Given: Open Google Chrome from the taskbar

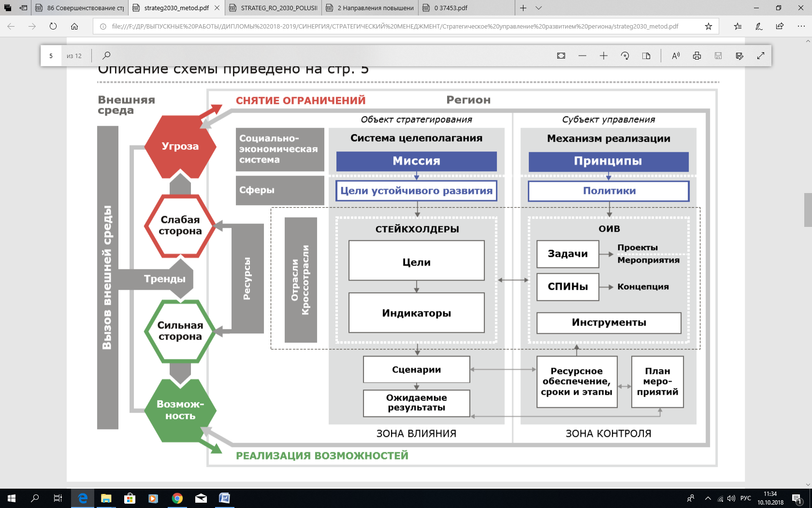Looking at the screenshot, I should click(x=177, y=498).
